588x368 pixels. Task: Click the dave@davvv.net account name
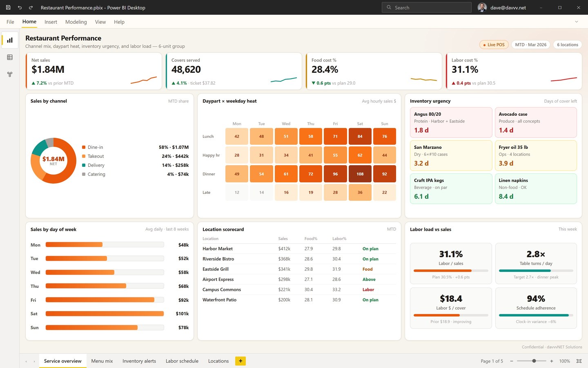[508, 7]
